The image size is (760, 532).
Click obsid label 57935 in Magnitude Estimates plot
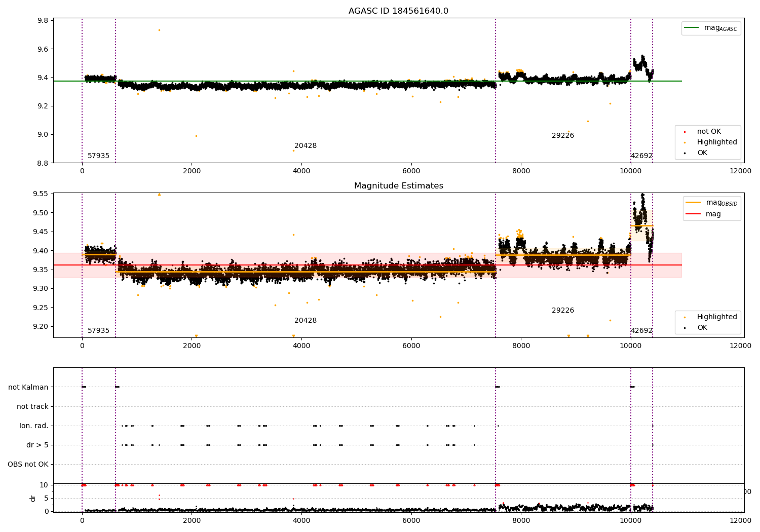(98, 331)
